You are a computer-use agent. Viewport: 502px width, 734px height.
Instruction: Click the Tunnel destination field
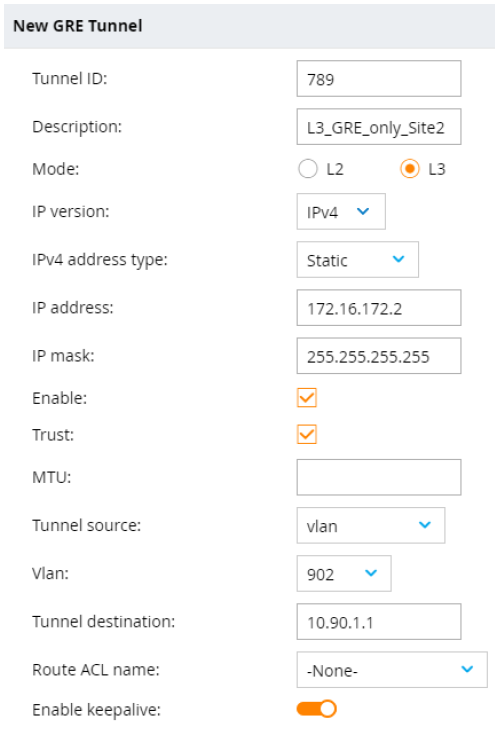(x=379, y=622)
